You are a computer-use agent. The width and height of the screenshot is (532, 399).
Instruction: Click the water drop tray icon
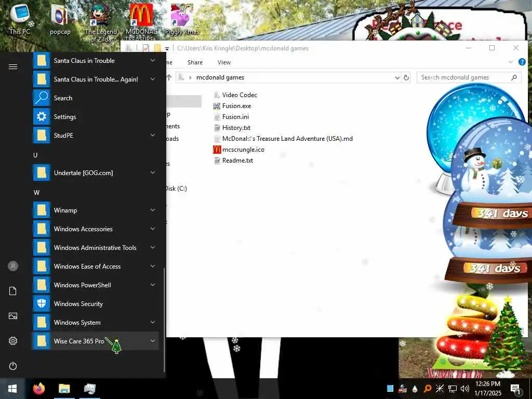[415, 389]
